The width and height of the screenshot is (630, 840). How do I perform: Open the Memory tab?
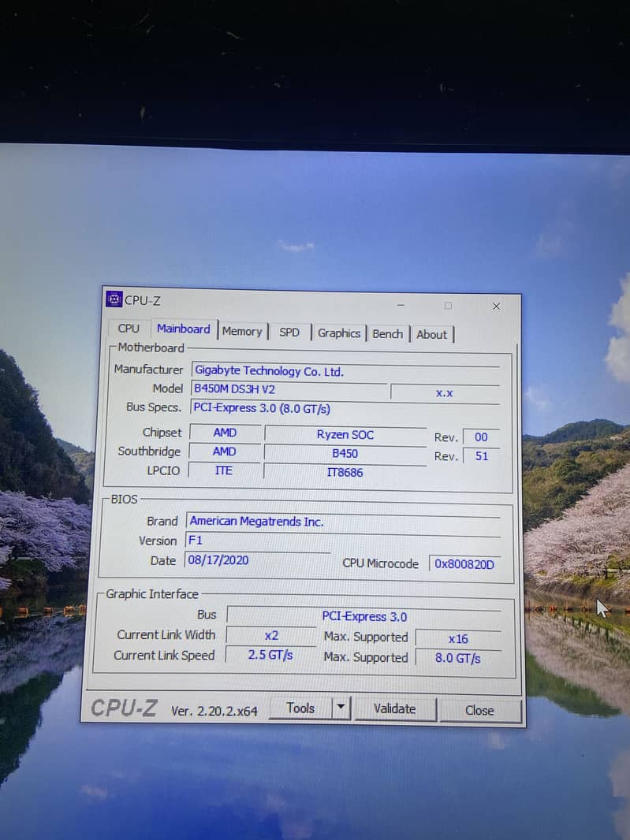[x=242, y=332]
